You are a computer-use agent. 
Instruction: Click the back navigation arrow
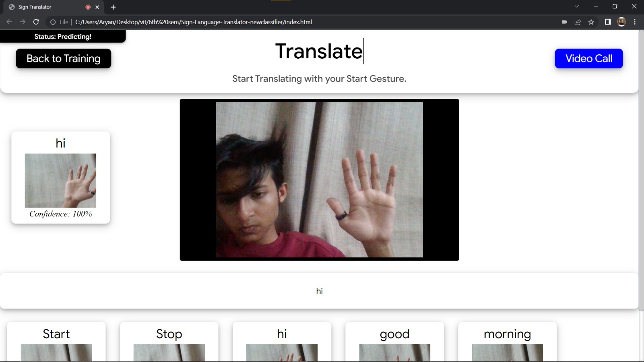pos(9,22)
